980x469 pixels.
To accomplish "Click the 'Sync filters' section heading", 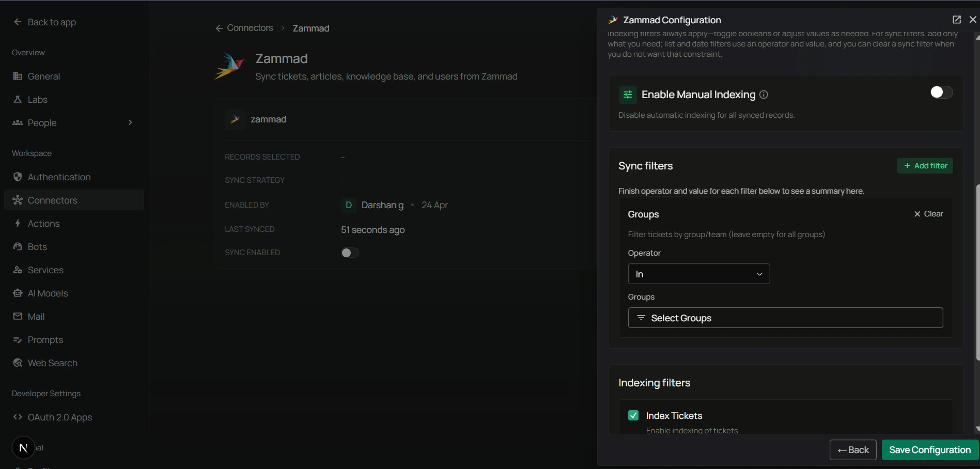I will [646, 166].
